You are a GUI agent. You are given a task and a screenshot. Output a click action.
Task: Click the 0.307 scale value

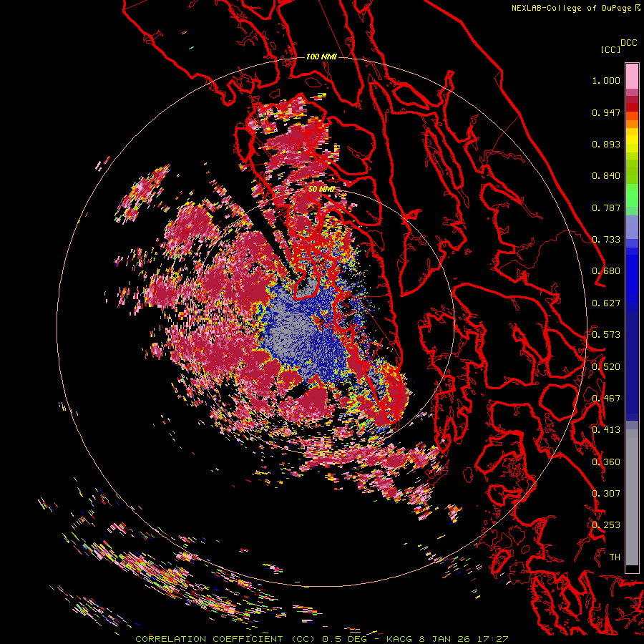[606, 494]
